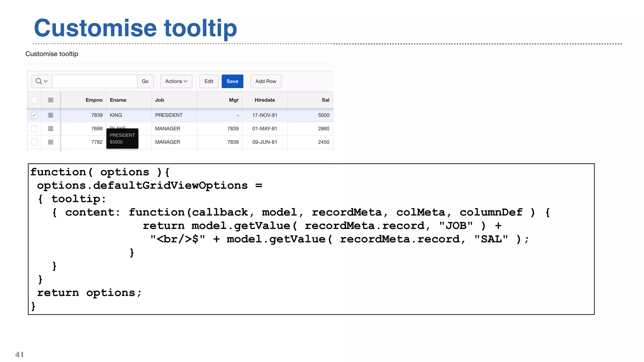Open the header row actions menu icon
This screenshot has width=644, height=362.
pyautogui.click(x=51, y=100)
